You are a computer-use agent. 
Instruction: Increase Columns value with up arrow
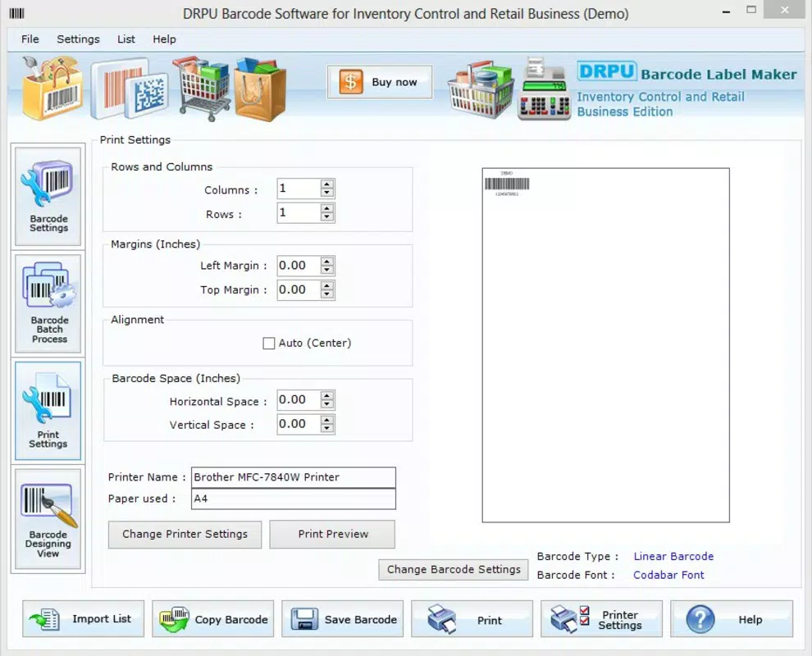[326, 184]
